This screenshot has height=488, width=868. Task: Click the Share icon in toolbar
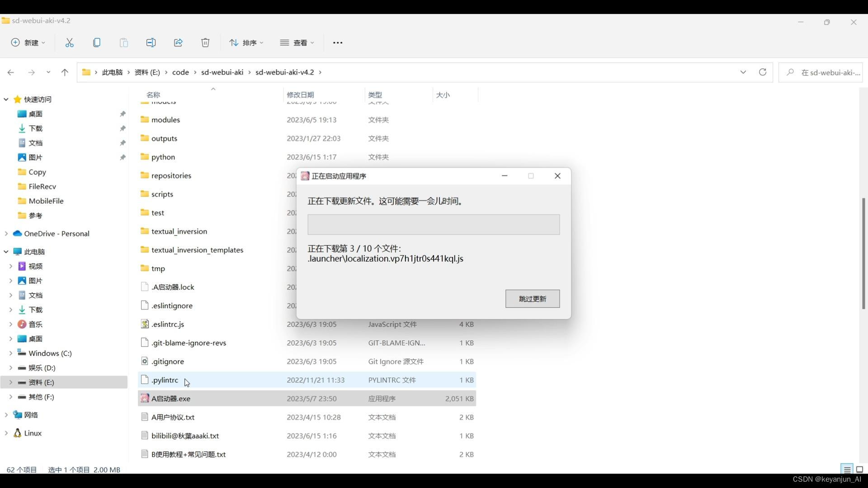click(x=178, y=42)
